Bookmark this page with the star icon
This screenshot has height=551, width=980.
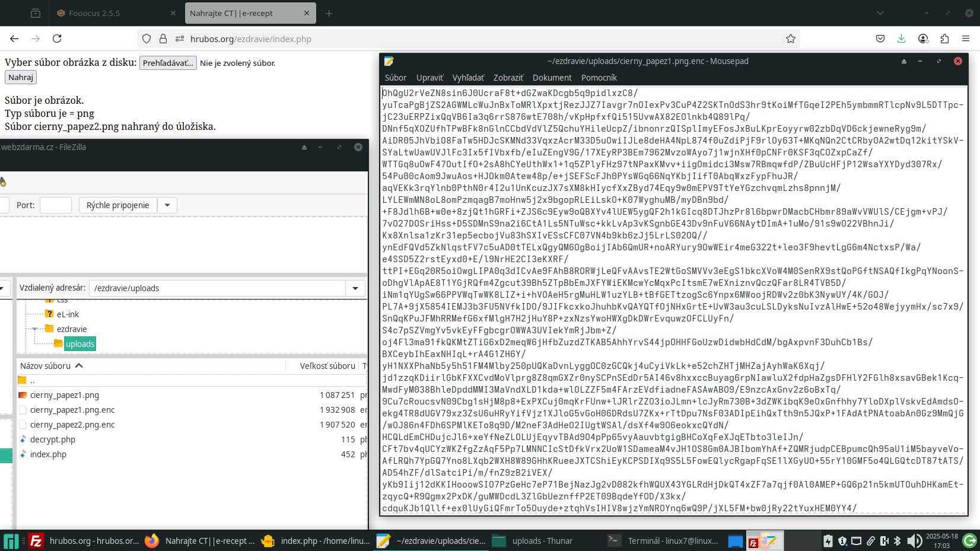coord(790,39)
